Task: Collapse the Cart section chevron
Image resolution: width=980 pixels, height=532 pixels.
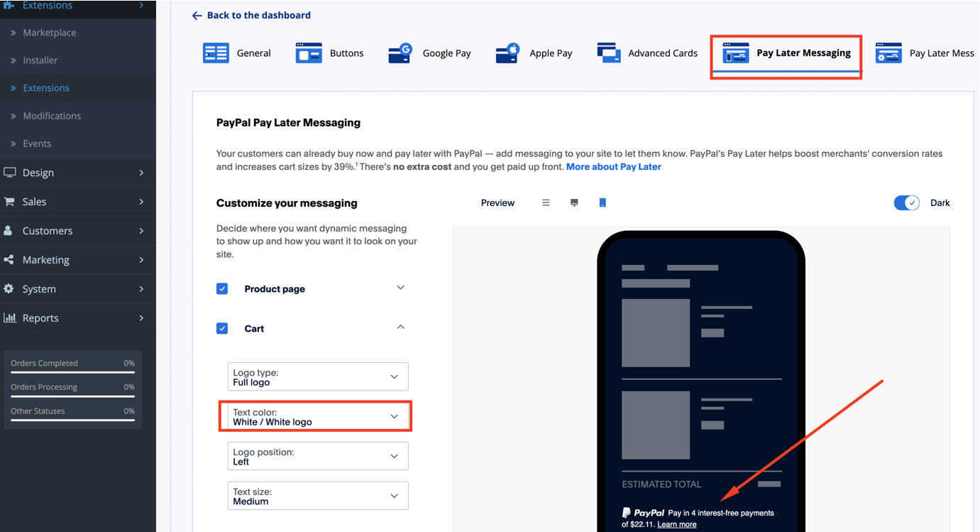Action: coord(400,327)
